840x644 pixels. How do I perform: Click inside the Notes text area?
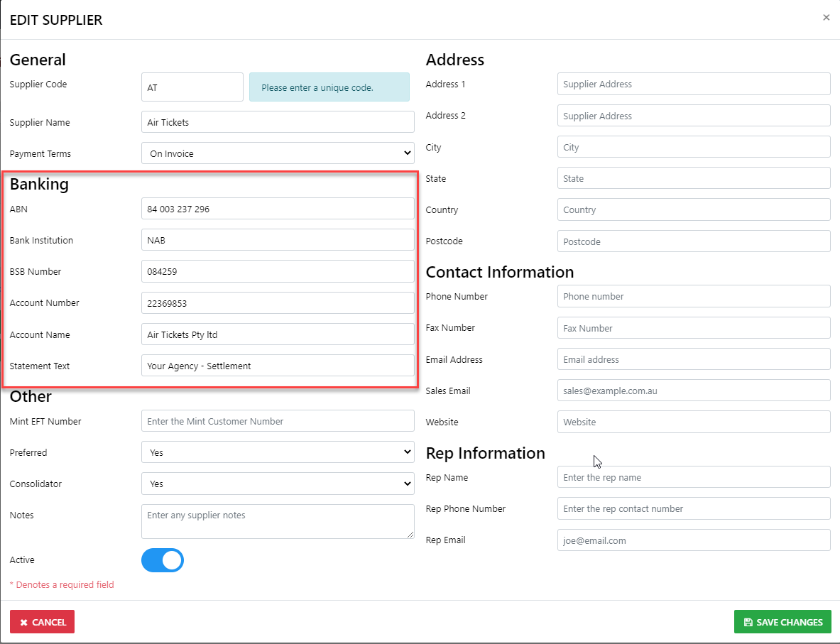(278, 521)
